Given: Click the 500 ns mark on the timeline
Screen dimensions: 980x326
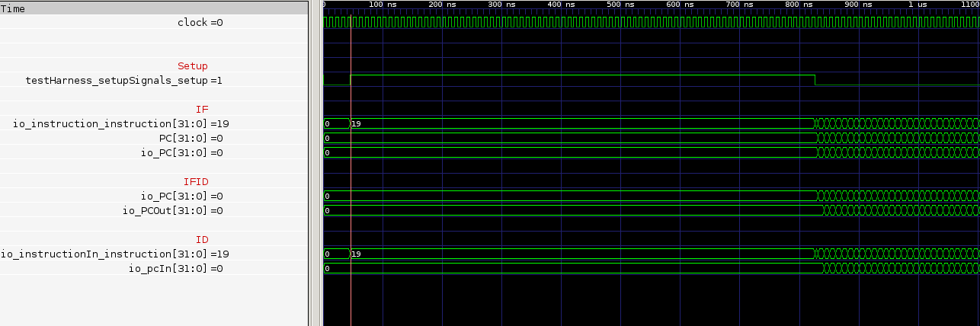Looking at the screenshot, I should 621,5.
